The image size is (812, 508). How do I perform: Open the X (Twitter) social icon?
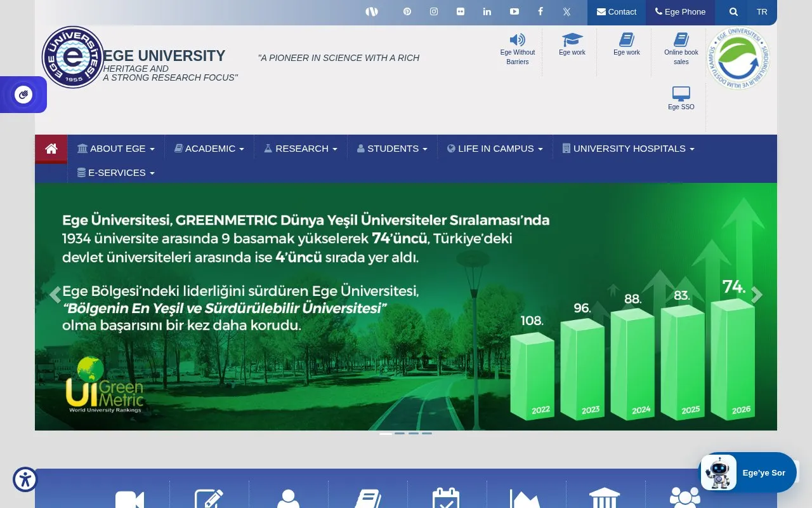[x=567, y=11]
